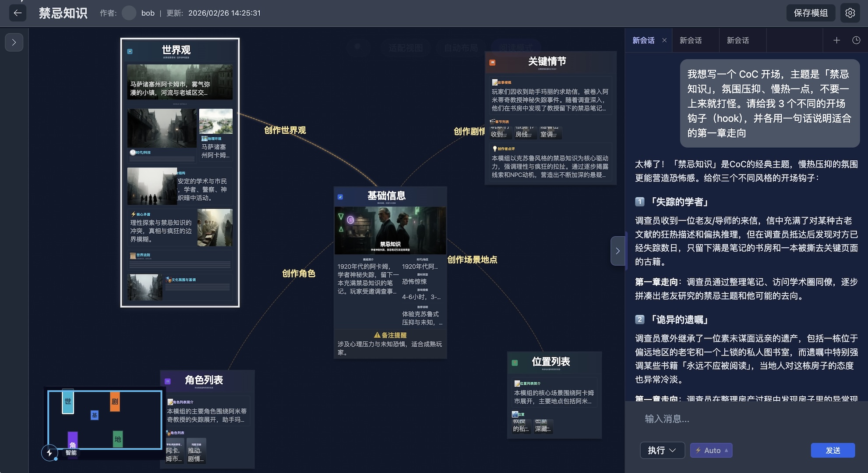Collapse the chat panel with the chevron arrow
Image resolution: width=868 pixels, height=473 pixels.
click(x=618, y=251)
